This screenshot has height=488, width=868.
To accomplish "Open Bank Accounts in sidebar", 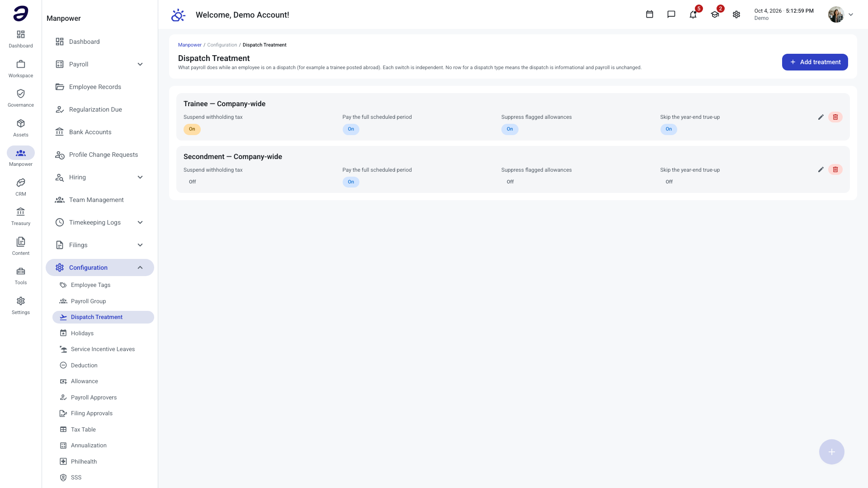I will (100, 132).
